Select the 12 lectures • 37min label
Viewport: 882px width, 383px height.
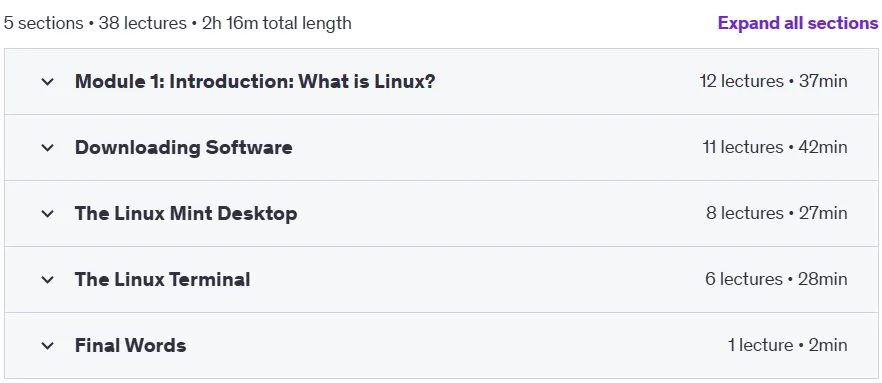pyautogui.click(x=773, y=81)
